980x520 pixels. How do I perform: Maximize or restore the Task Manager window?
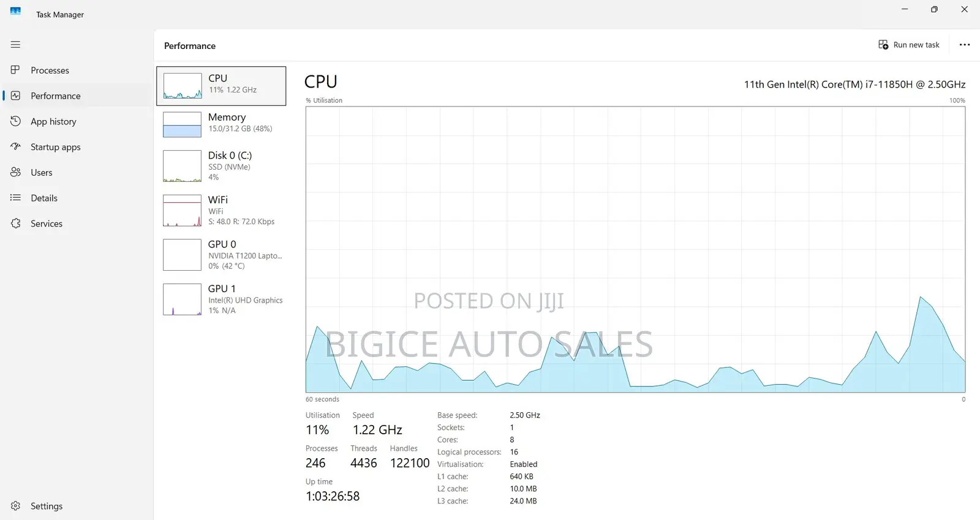coord(934,9)
